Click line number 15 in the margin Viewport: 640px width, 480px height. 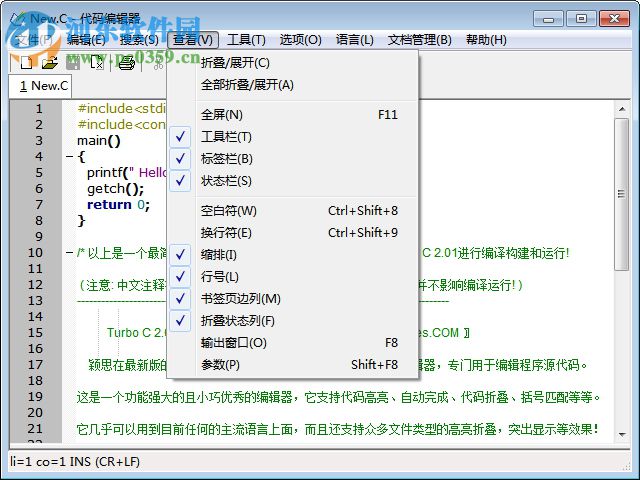[35, 333]
